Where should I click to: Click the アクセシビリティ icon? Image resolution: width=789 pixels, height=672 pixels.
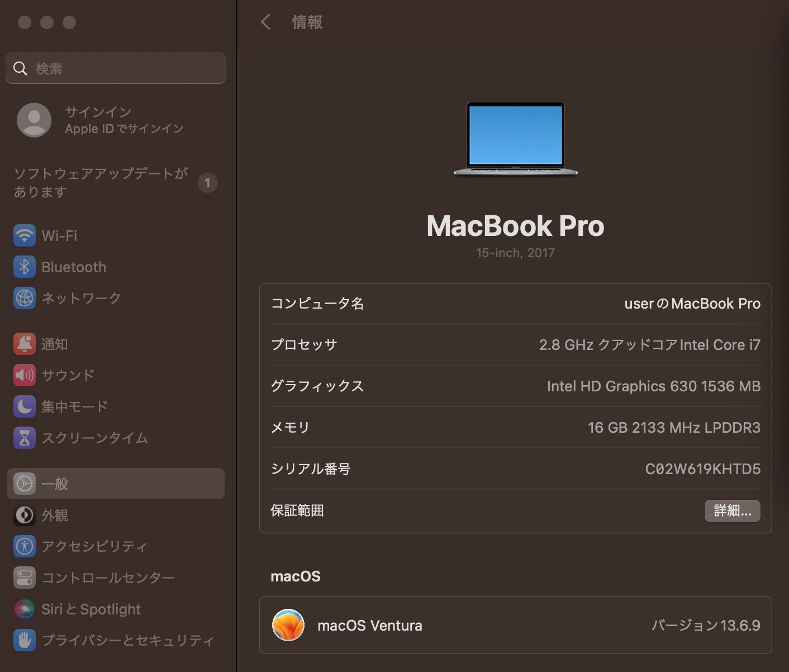(24, 546)
